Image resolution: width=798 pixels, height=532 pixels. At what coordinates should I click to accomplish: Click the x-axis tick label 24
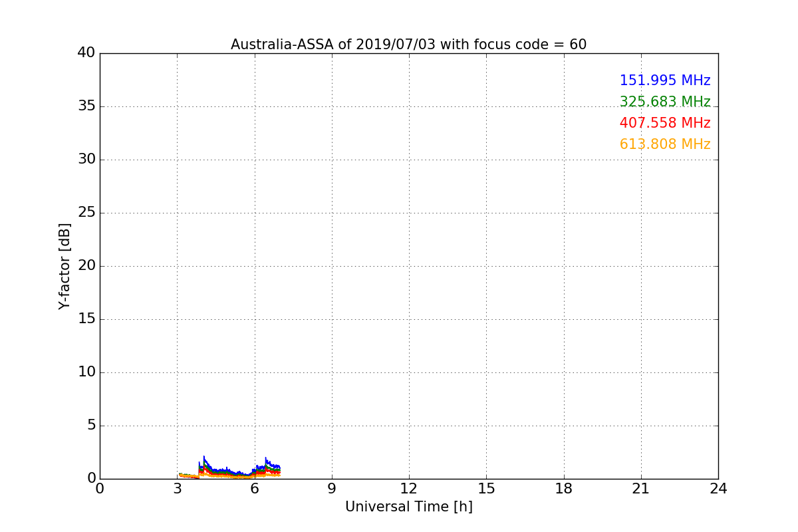[718, 489]
